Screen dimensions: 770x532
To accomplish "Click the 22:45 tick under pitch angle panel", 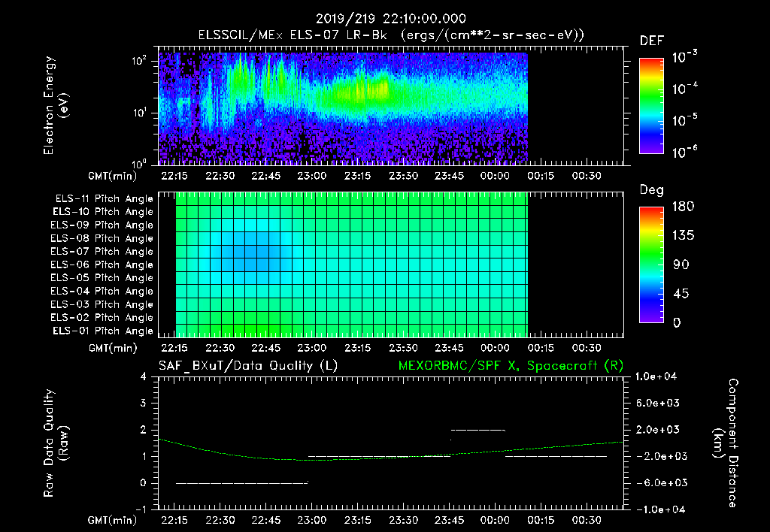I will tap(266, 348).
